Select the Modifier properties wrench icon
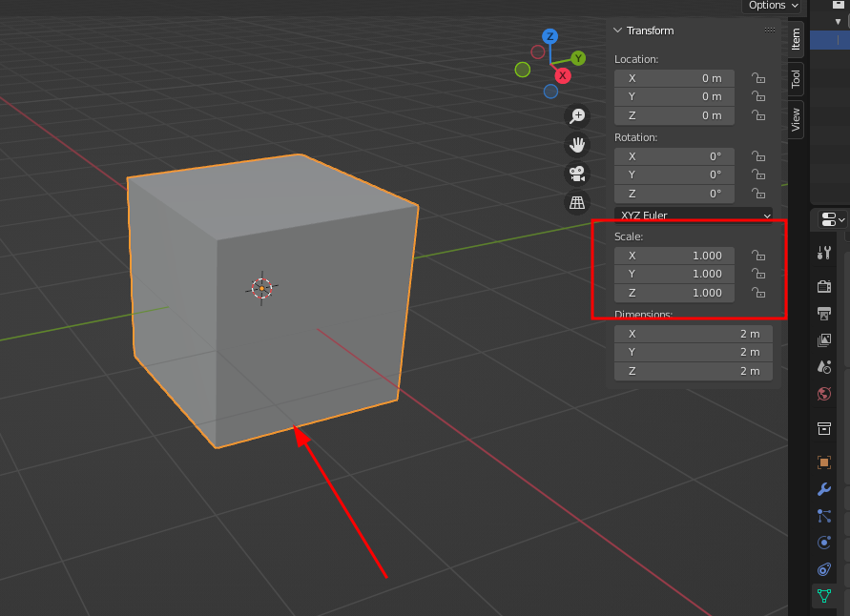Viewport: 850px width, 616px height. point(823,489)
